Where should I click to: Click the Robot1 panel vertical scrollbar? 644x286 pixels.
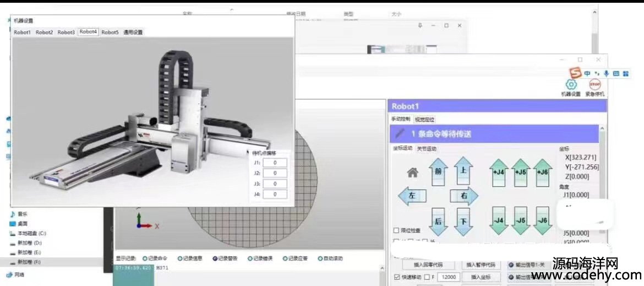602,181
